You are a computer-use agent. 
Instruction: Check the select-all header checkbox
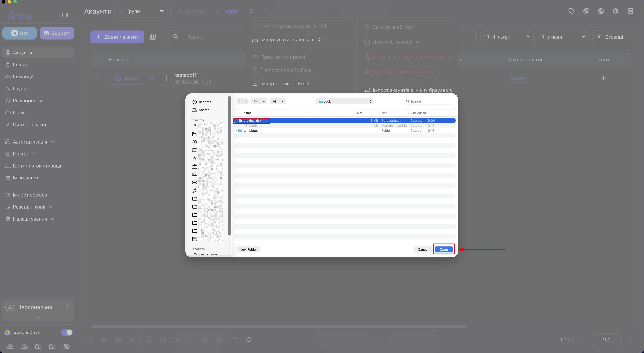click(x=96, y=60)
